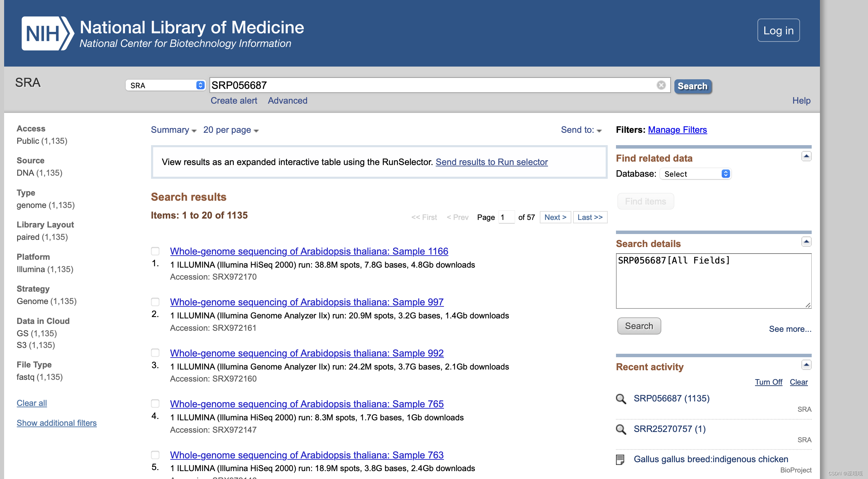Check the box for Sample 1166

point(155,251)
